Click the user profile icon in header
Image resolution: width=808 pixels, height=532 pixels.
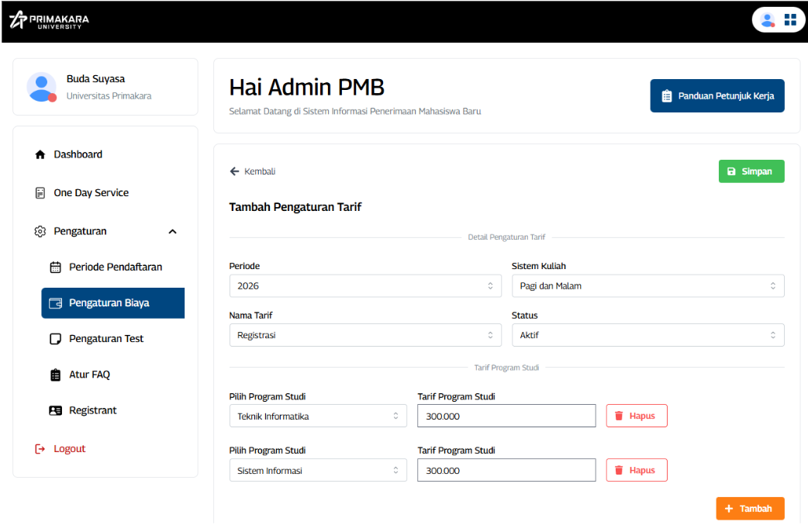point(768,20)
